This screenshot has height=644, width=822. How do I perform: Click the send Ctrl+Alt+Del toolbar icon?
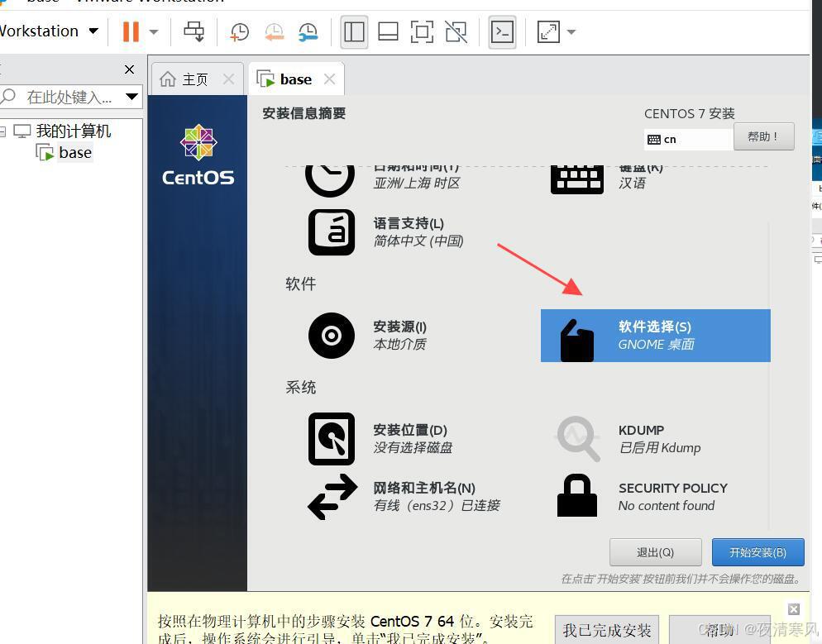click(194, 31)
